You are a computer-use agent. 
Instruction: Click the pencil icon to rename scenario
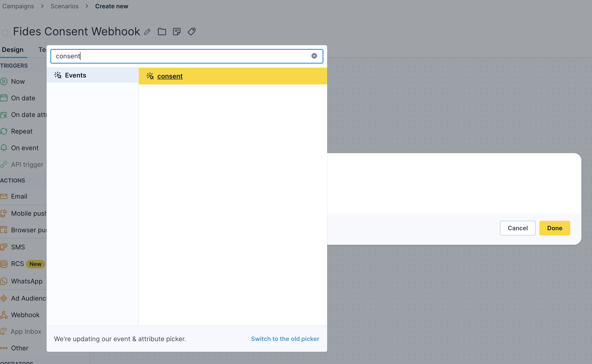147,32
